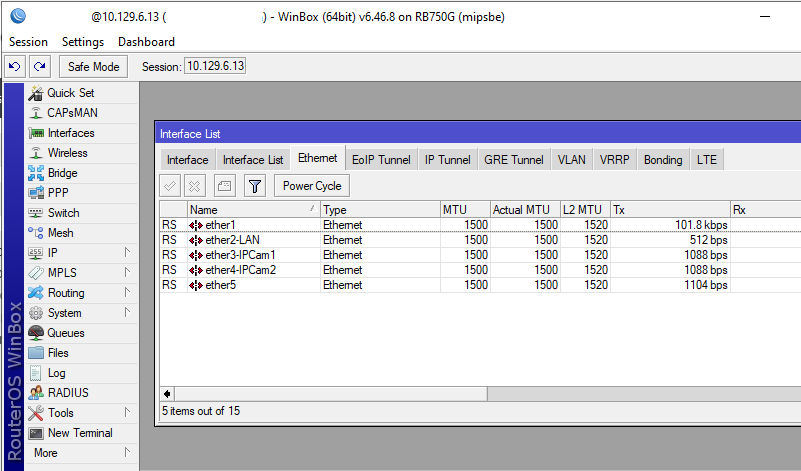Click the Enable checkmark toolbar icon
801x471 pixels.
point(170,186)
